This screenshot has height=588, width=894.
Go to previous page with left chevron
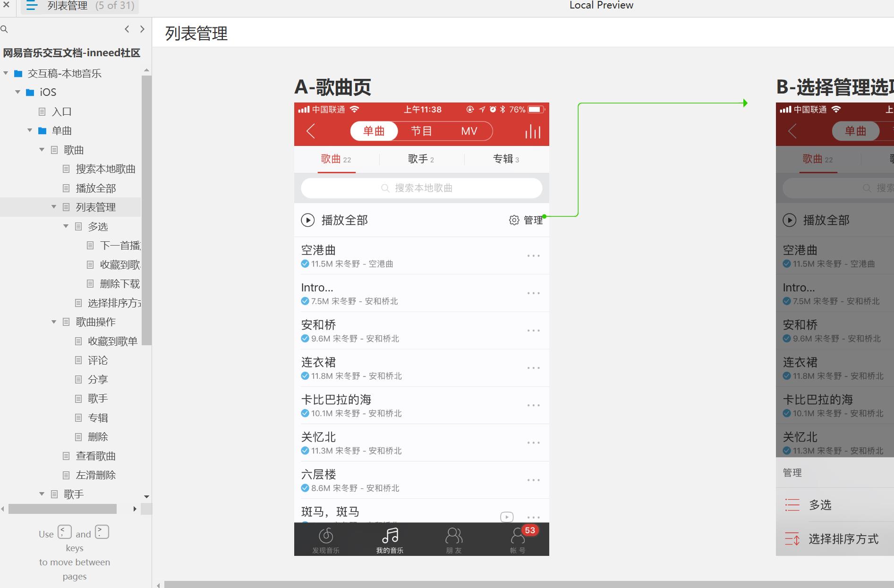127,29
